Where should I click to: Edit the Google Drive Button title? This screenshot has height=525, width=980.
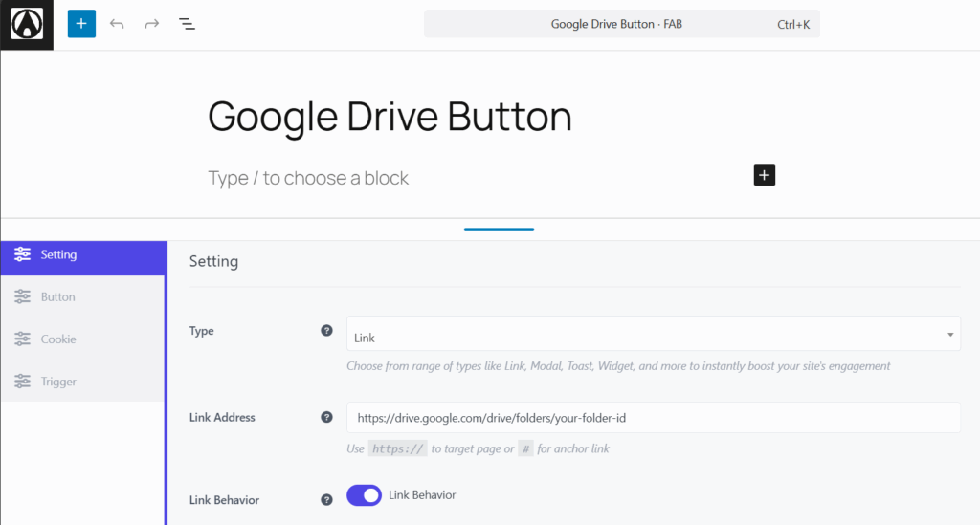pos(390,116)
